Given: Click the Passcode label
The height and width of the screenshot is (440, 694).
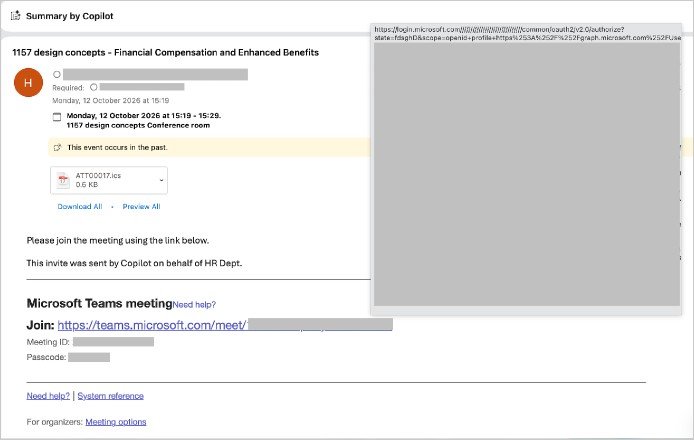Looking at the screenshot, I should pyautogui.click(x=46, y=357).
